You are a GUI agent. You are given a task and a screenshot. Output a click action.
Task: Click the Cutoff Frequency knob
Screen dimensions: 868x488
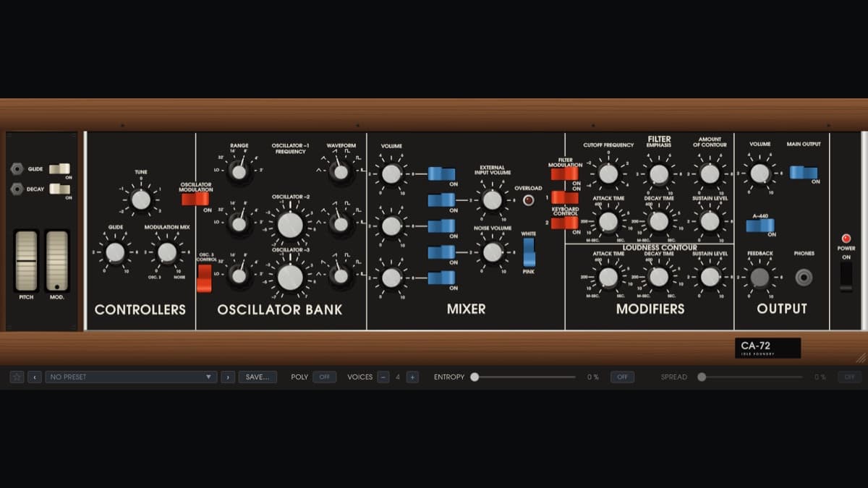click(608, 174)
